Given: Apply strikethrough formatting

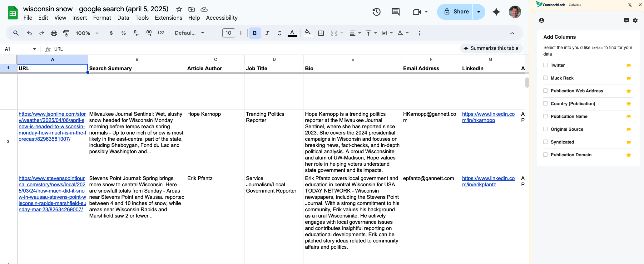Looking at the screenshot, I should (x=280, y=33).
